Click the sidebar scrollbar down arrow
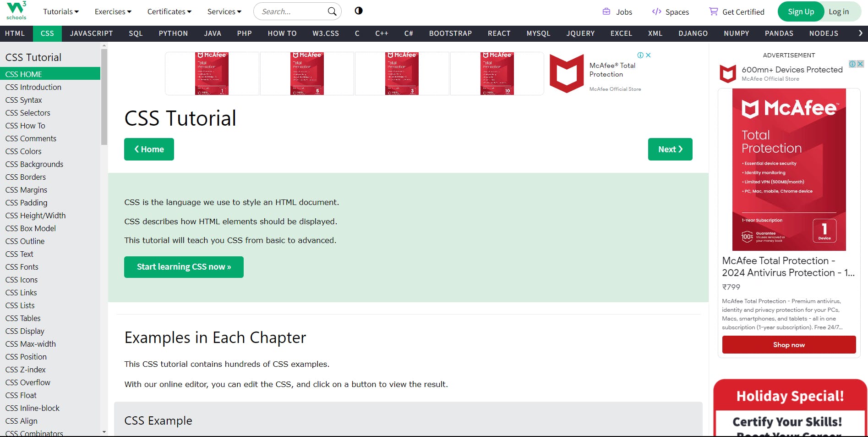868x437 pixels. (104, 431)
